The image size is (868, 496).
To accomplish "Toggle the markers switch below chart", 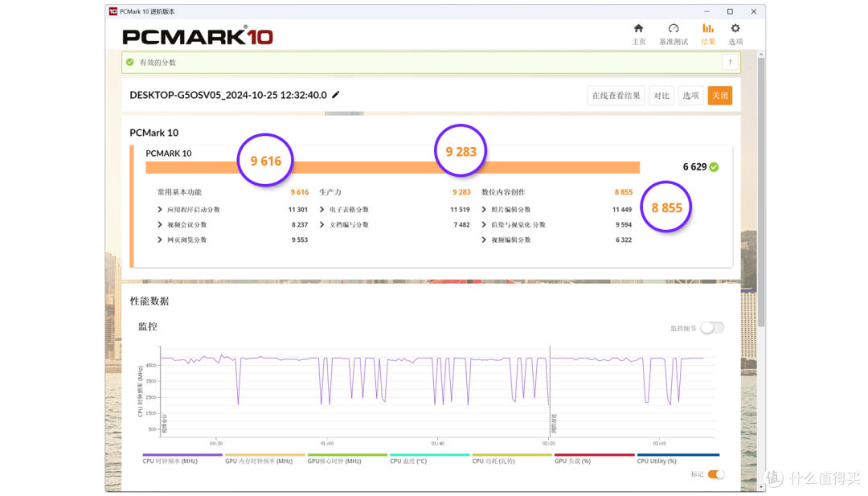I will [716, 474].
